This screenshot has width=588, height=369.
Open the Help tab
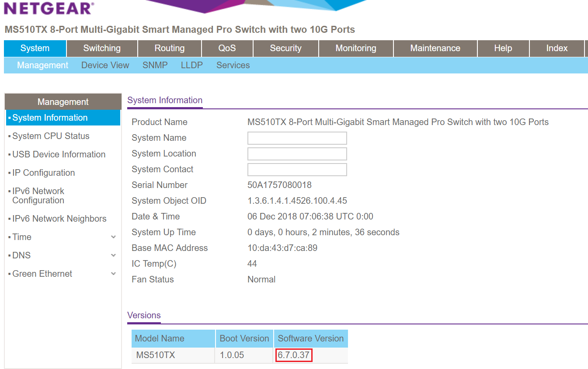click(x=503, y=49)
